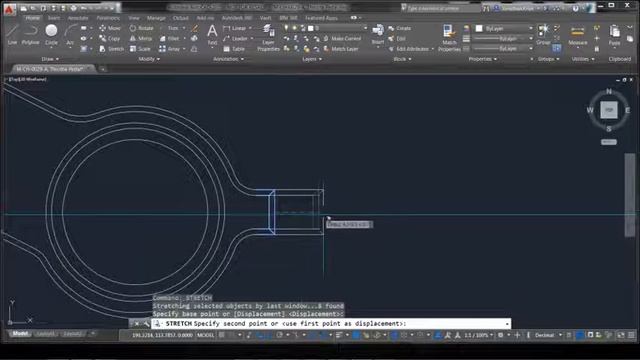Open the Parametric ribbon tab

click(x=108, y=18)
